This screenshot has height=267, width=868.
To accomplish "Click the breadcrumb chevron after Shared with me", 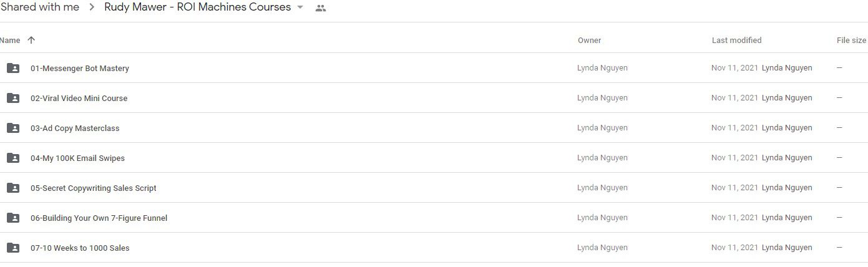I will point(92,7).
